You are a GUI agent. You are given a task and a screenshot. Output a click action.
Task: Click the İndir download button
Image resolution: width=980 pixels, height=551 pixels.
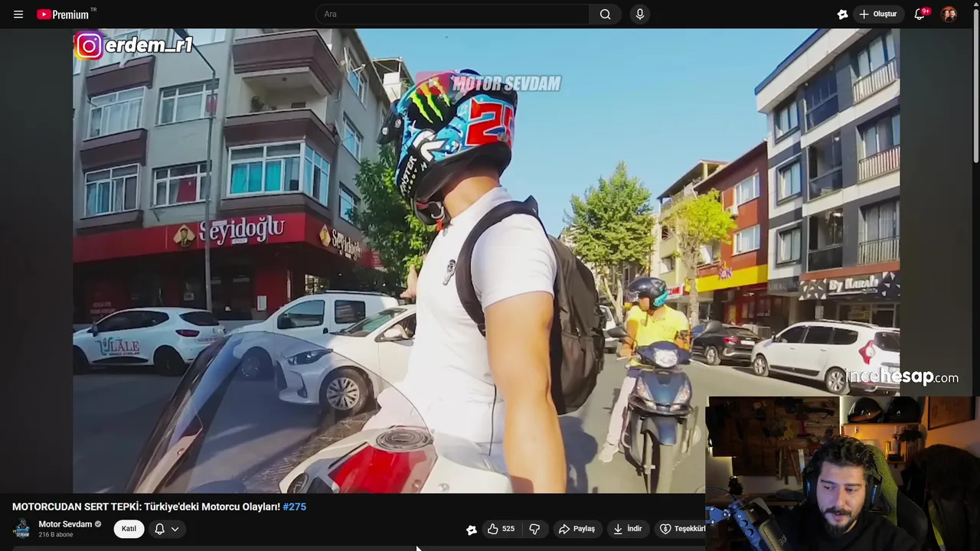tap(627, 529)
